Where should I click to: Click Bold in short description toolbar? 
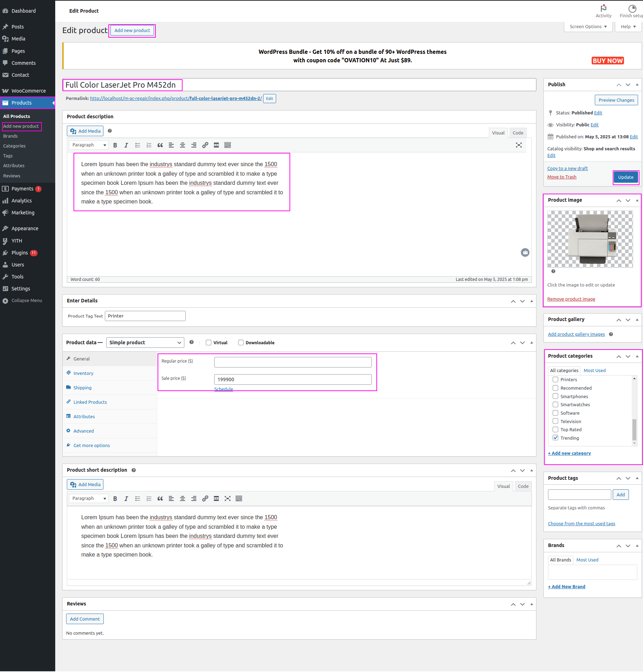click(115, 498)
